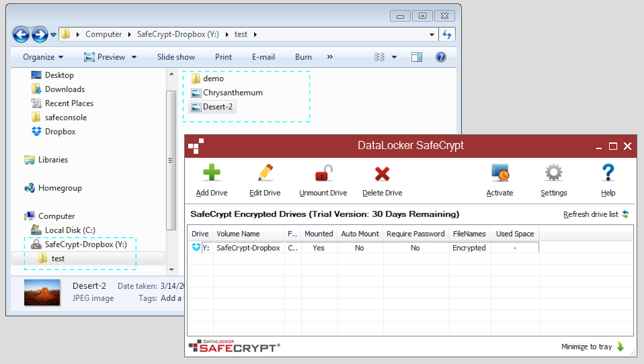Expand address bar history dropdown

pyautogui.click(x=432, y=35)
